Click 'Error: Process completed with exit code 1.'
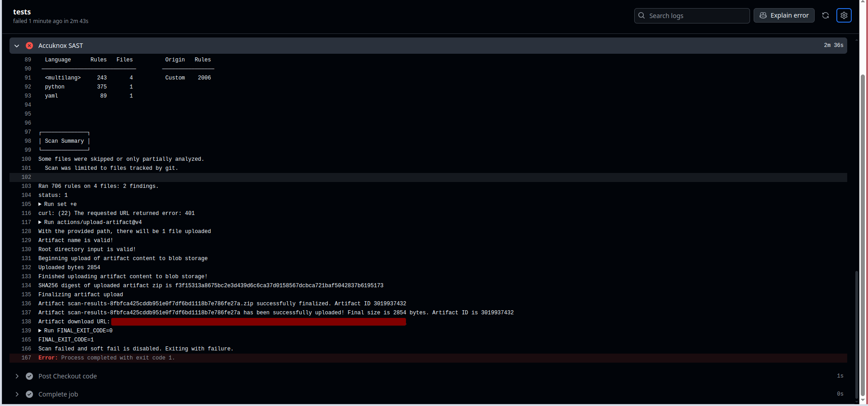Screen dimensions: 868x406 tap(107, 358)
